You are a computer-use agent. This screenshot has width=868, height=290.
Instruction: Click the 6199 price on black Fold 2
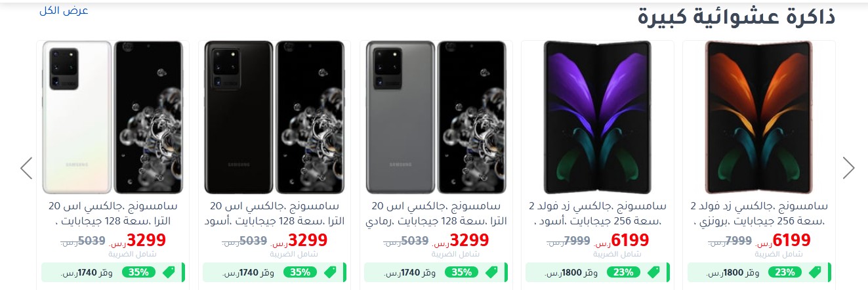click(x=630, y=240)
